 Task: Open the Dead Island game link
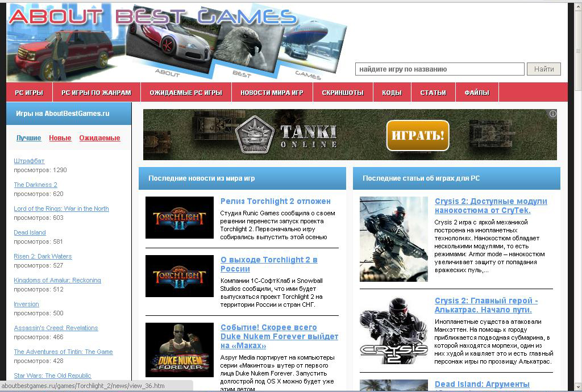click(x=30, y=232)
